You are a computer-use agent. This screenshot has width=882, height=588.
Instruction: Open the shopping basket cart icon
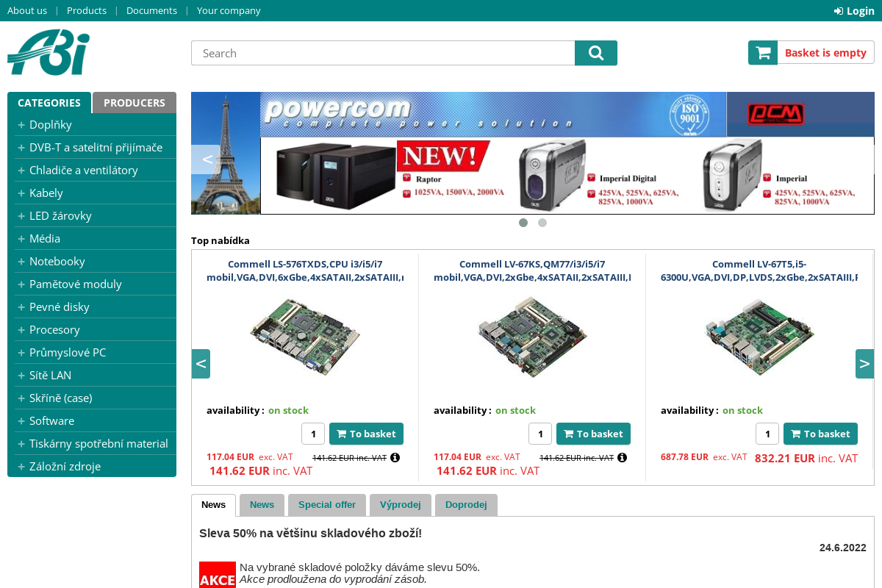click(x=763, y=53)
